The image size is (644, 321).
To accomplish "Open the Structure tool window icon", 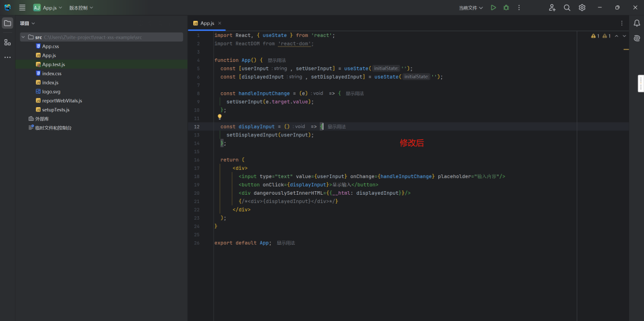I will (7, 42).
